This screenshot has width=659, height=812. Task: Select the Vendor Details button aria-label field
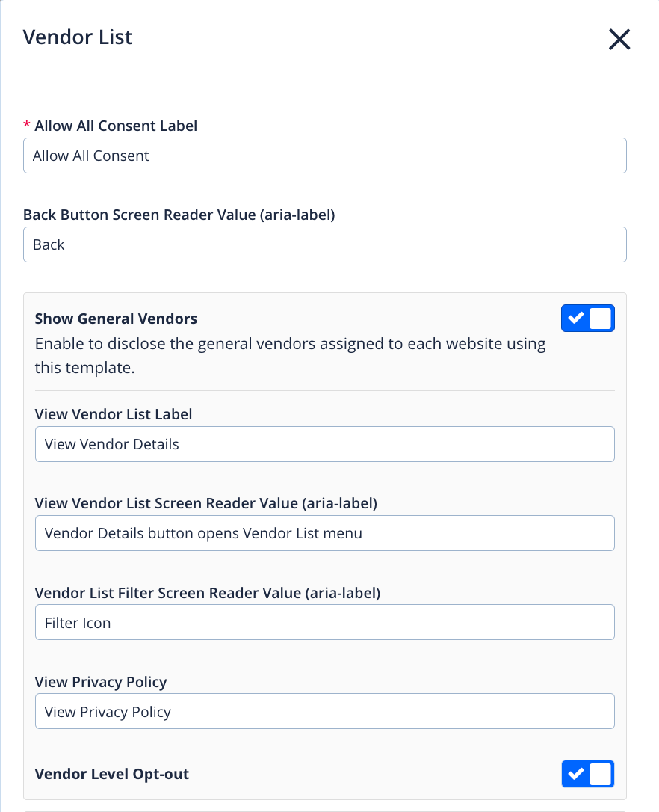(324, 533)
